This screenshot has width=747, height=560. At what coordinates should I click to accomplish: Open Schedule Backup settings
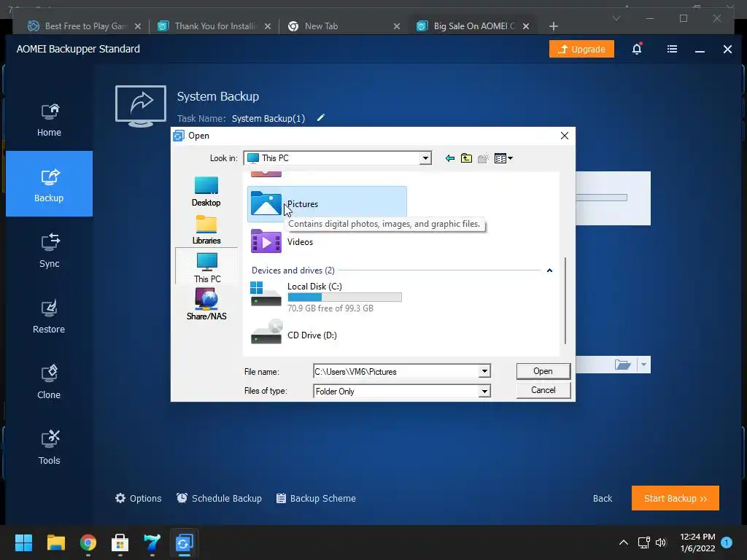coord(219,498)
